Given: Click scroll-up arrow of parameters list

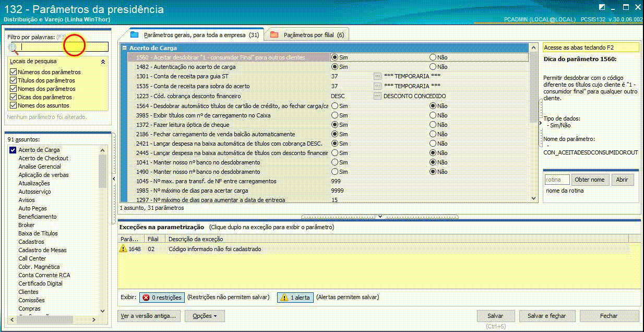Looking at the screenshot, I should coord(533,48).
